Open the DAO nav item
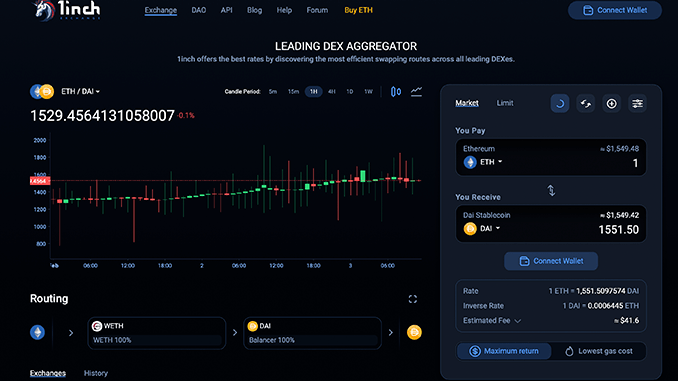Viewport: 678px width, 381px height. pos(198,10)
